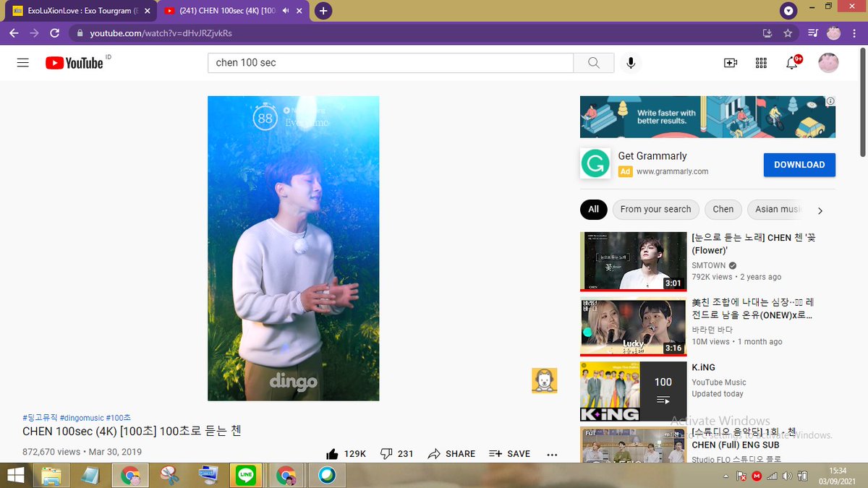Open the taskbar network signal icon
Screen dimensions: 868x488
click(x=771, y=476)
